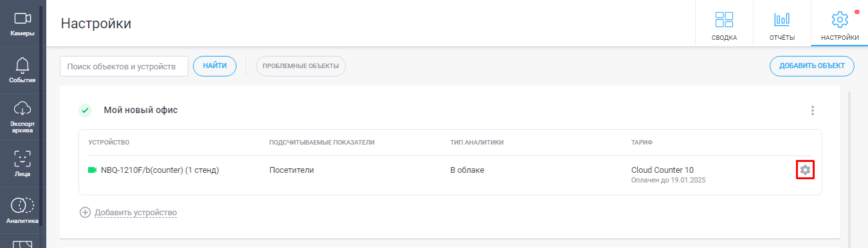Click the Устройство column header
868x248 pixels.
click(109, 142)
